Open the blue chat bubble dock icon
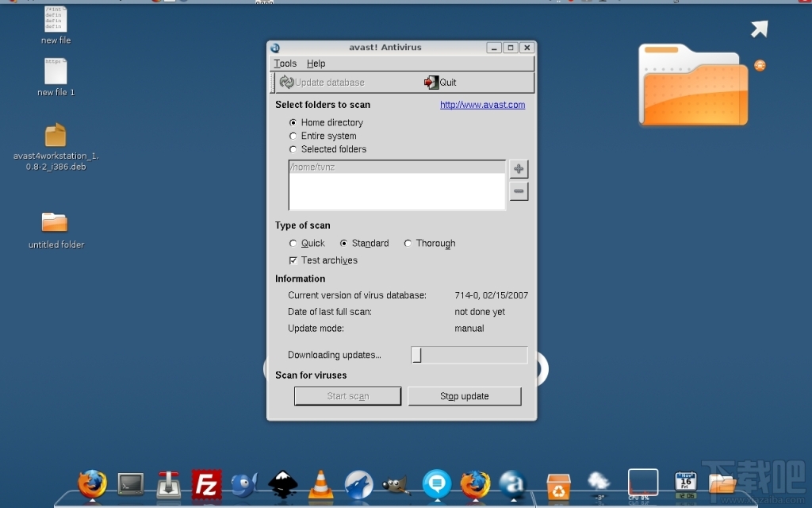Viewport: 812px width, 508px height. coord(437,483)
